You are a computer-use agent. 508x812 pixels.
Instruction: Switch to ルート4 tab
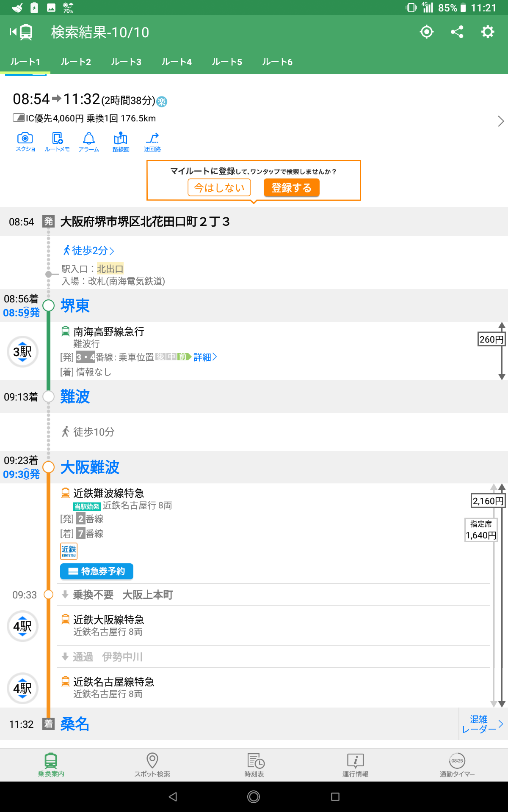(x=177, y=62)
